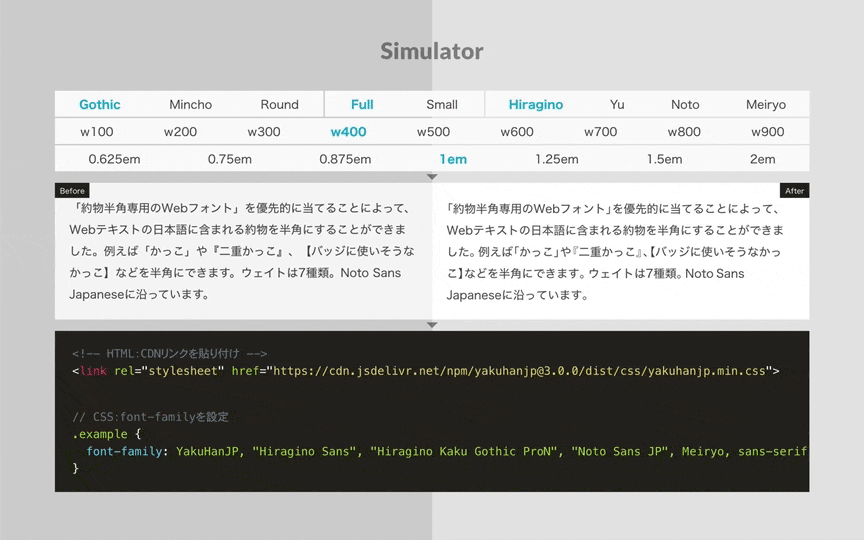Set font weight to w600

click(x=517, y=132)
